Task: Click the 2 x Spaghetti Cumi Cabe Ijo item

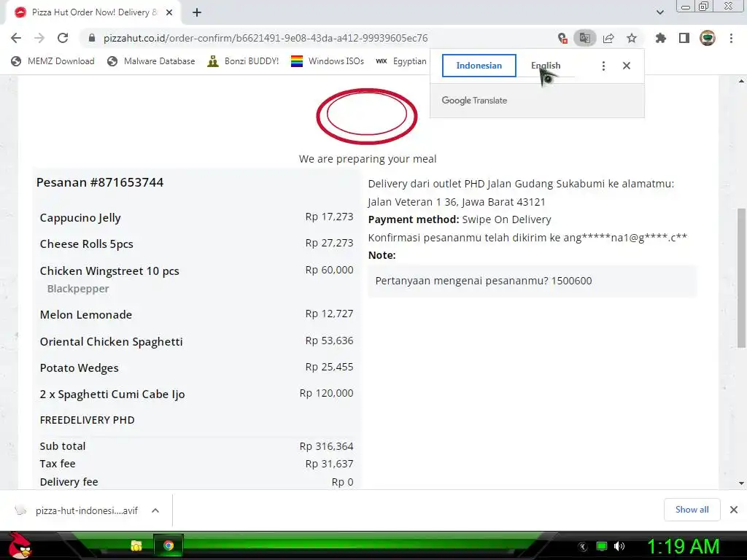Action: click(x=112, y=394)
